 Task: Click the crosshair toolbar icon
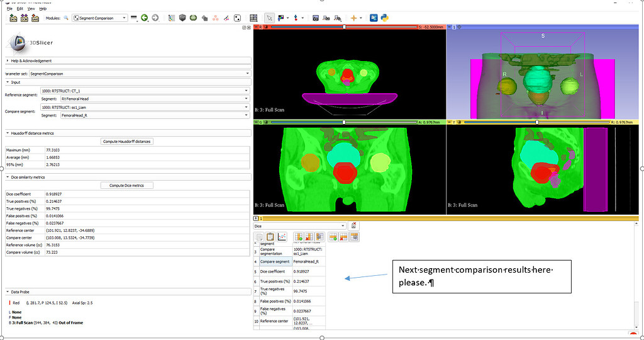pyautogui.click(x=353, y=18)
